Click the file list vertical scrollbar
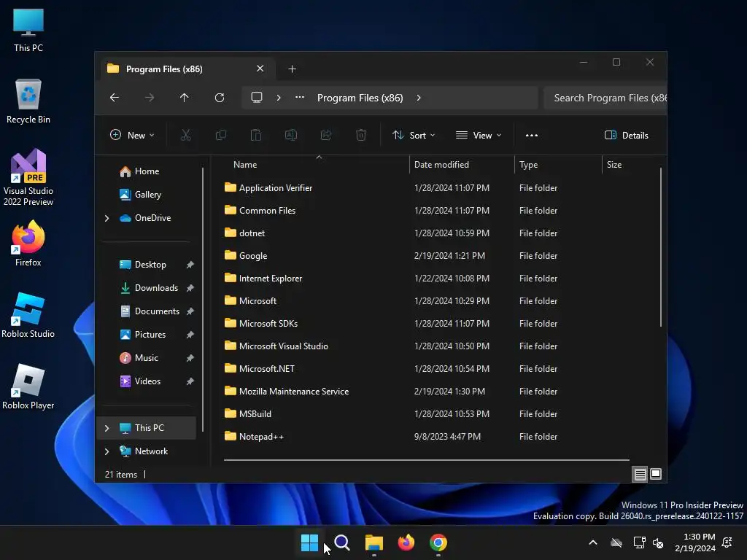The image size is (747, 560). pos(661,248)
